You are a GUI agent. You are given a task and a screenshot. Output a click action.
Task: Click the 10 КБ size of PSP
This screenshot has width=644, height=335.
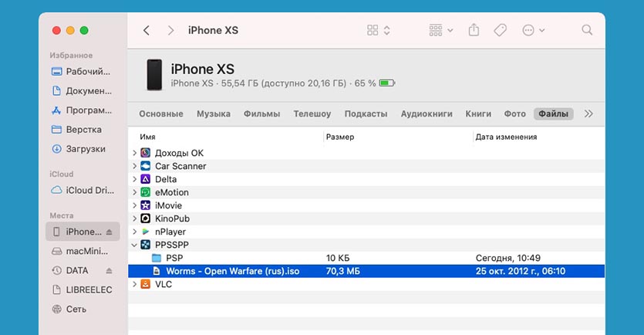click(x=338, y=258)
